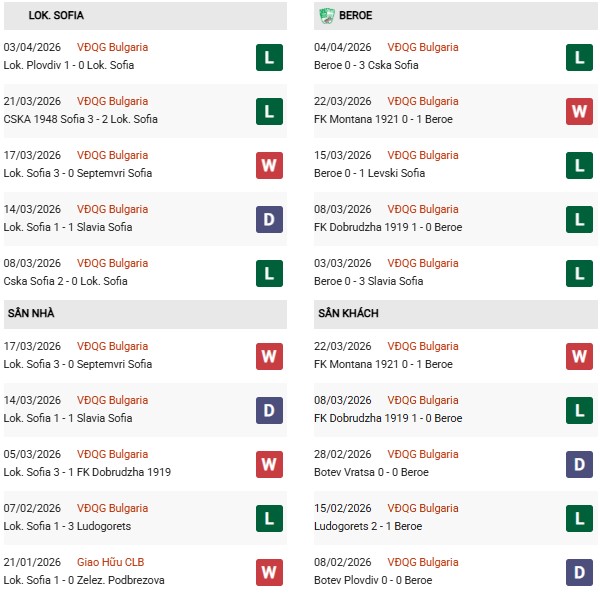Viewport: 600px width, 593px height.
Task: Select the LOK. SOFIA section header
Action: click(56, 16)
